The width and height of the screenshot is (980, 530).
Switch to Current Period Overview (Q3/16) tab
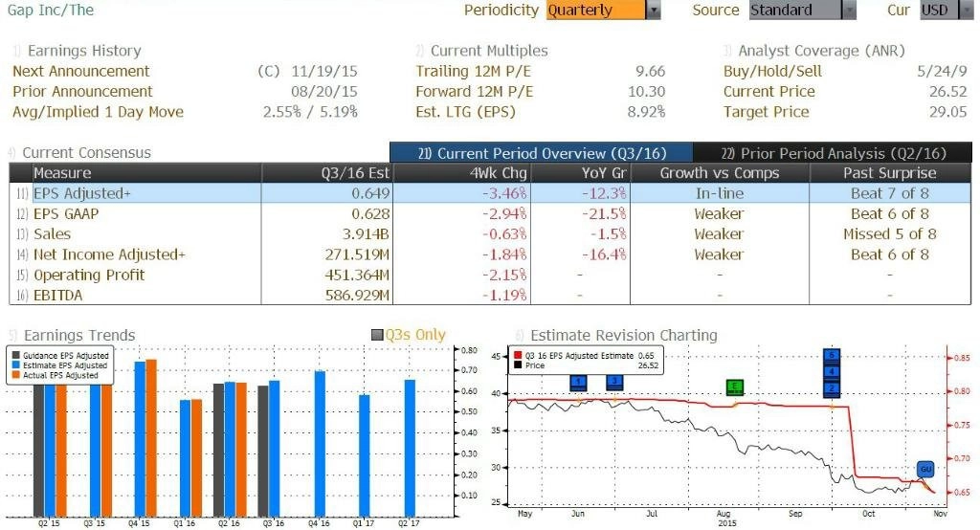coord(542,153)
